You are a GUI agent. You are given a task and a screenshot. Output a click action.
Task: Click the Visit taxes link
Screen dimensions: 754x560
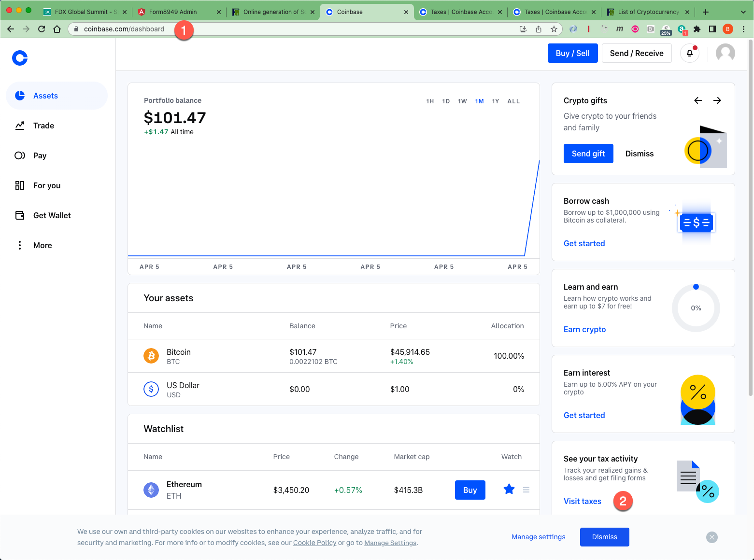pos(582,501)
